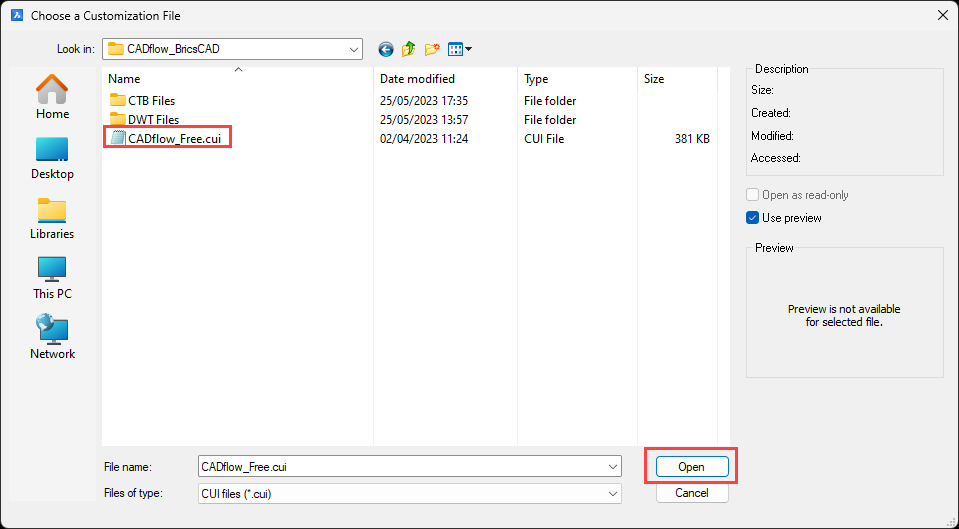Click the date 25/05/2023 13:57
The image size is (959, 529).
tap(424, 120)
